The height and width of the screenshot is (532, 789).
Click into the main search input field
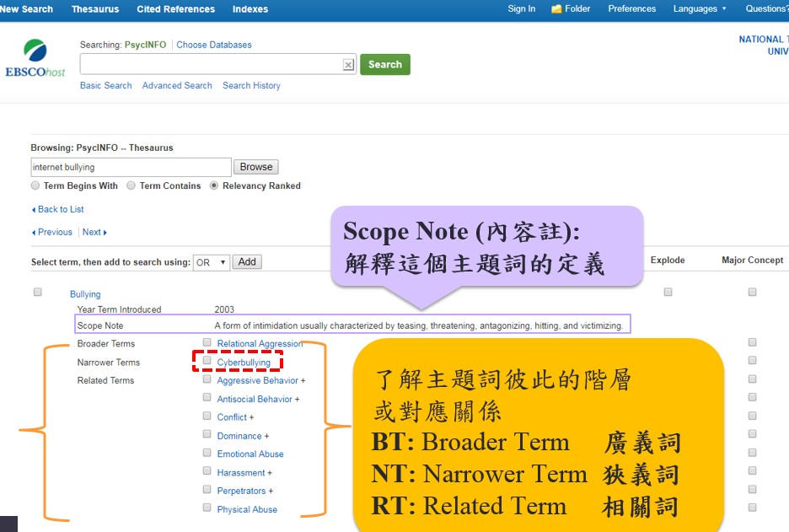coord(212,64)
